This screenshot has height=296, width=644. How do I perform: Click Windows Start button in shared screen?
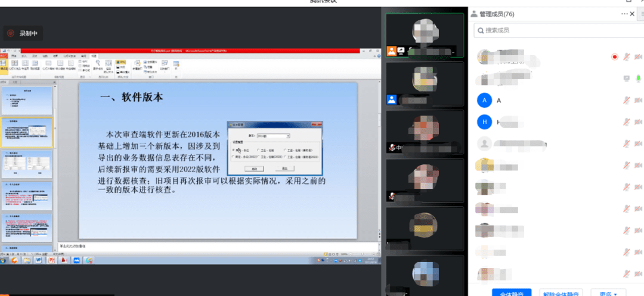point(4,260)
